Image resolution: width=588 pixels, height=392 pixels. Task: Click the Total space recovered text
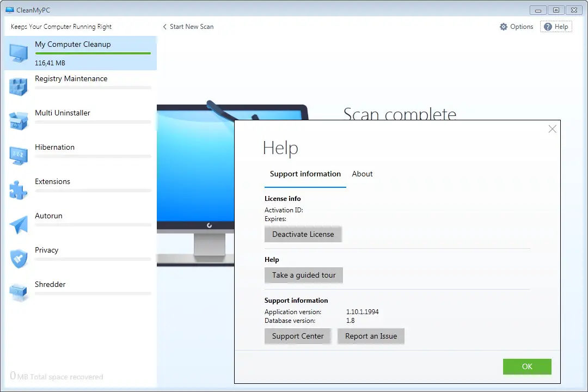pos(66,377)
